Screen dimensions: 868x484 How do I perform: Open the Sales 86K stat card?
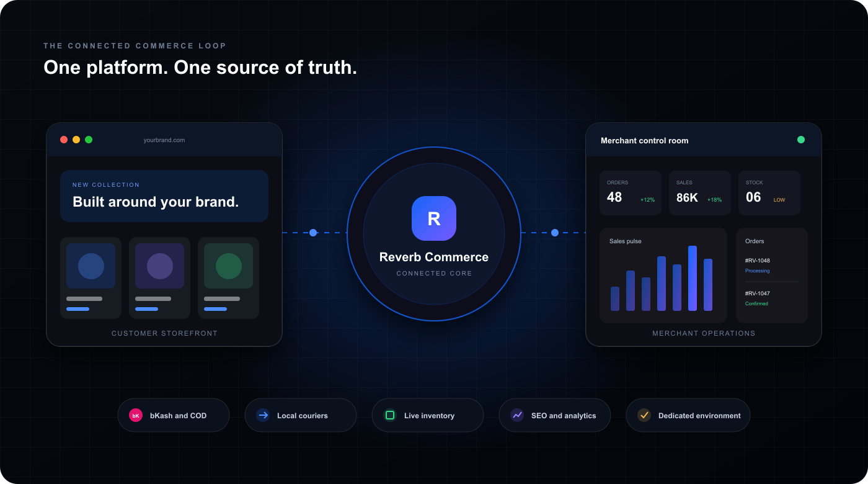click(700, 193)
